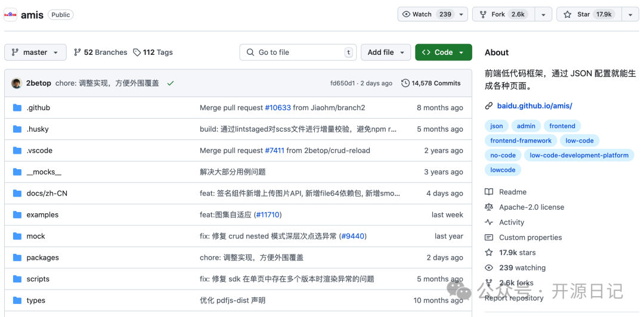This screenshot has height=317, width=644.
Task: Click the Baidu logo avatar beside amis
Action: click(11, 14)
